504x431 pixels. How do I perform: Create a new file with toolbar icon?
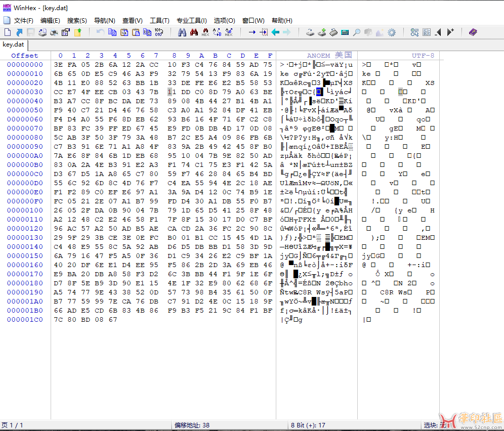tap(7, 32)
